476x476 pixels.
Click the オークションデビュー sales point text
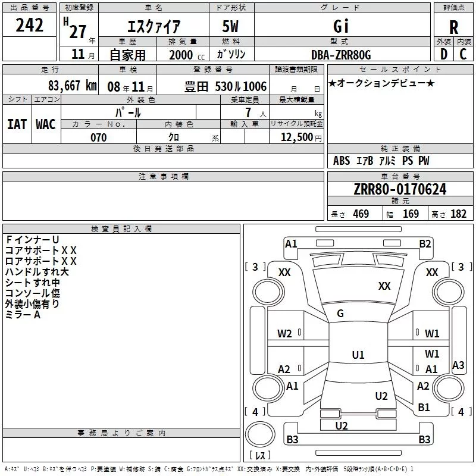tap(381, 83)
